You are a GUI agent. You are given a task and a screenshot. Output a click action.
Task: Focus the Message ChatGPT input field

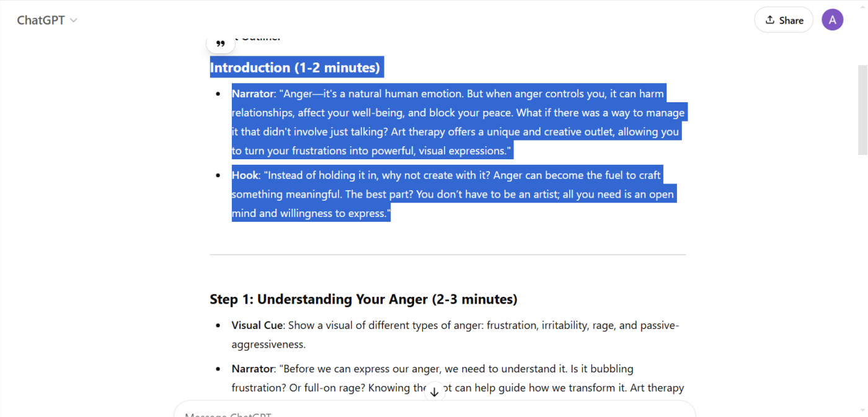(434, 411)
